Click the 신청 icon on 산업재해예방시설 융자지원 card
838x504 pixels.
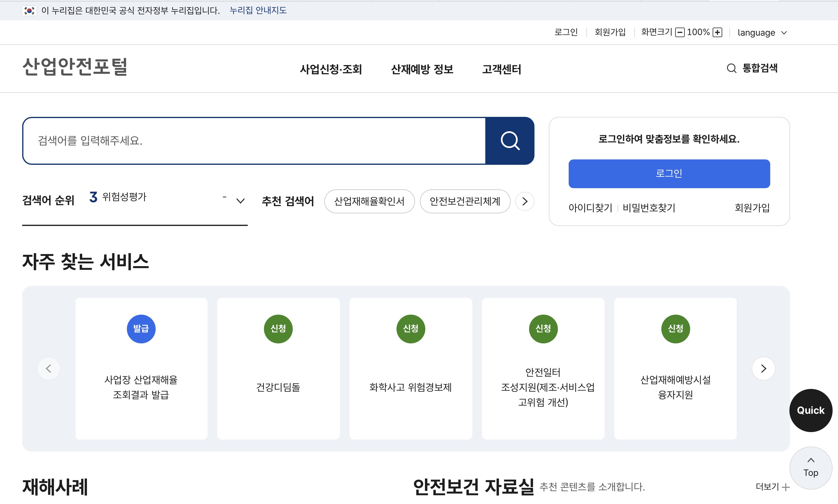(675, 328)
